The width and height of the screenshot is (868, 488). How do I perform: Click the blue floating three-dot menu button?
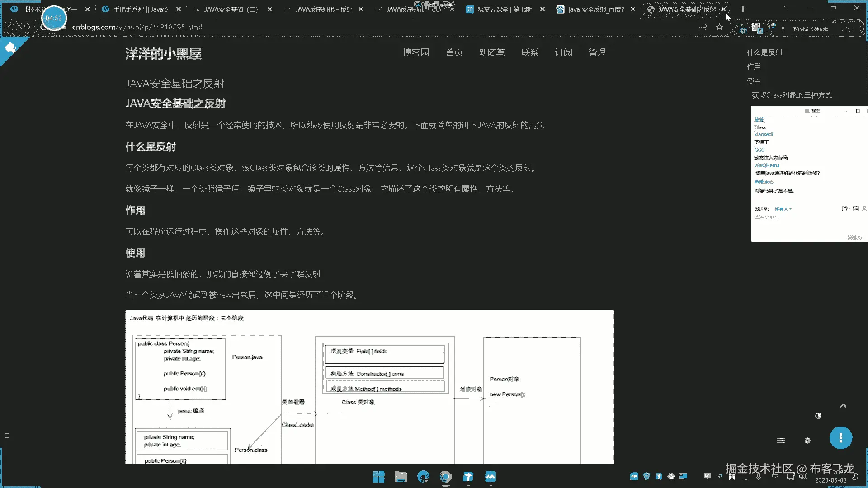pyautogui.click(x=840, y=438)
